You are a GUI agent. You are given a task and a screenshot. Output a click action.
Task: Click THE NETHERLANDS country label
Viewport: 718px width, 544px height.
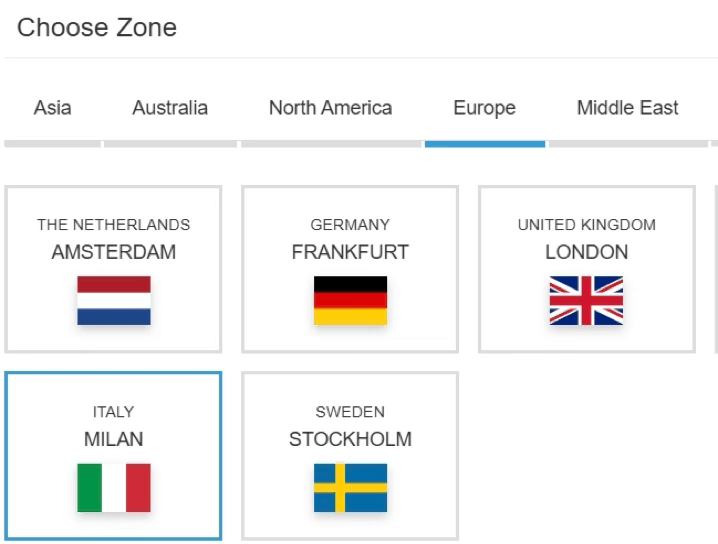[114, 225]
